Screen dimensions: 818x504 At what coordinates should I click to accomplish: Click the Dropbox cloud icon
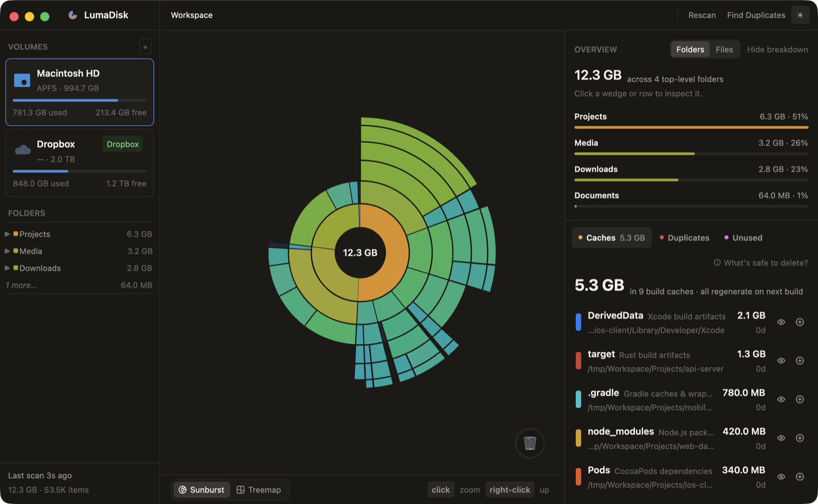[22, 150]
